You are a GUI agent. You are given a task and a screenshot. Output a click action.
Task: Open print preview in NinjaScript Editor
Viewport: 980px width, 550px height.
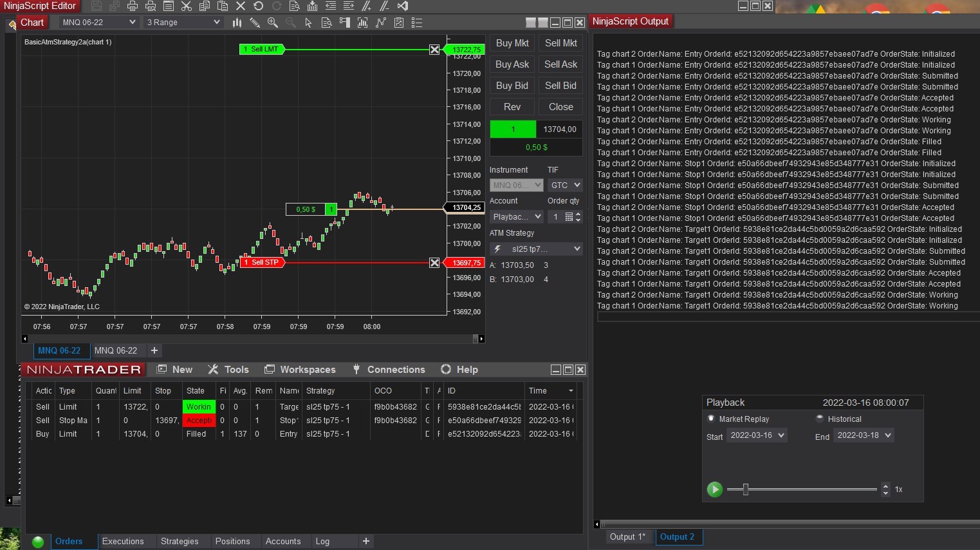(151, 6)
